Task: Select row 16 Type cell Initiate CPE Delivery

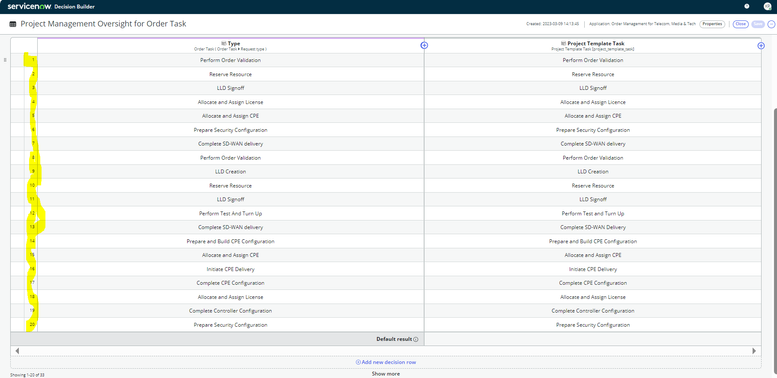Action: 230,269
